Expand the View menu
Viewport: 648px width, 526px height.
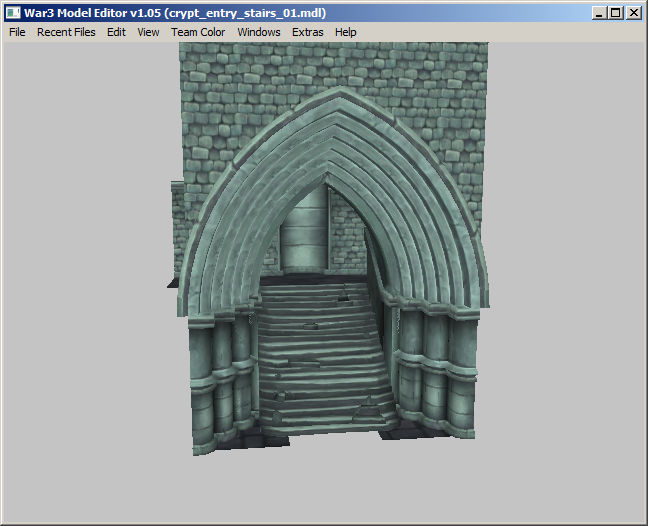148,32
